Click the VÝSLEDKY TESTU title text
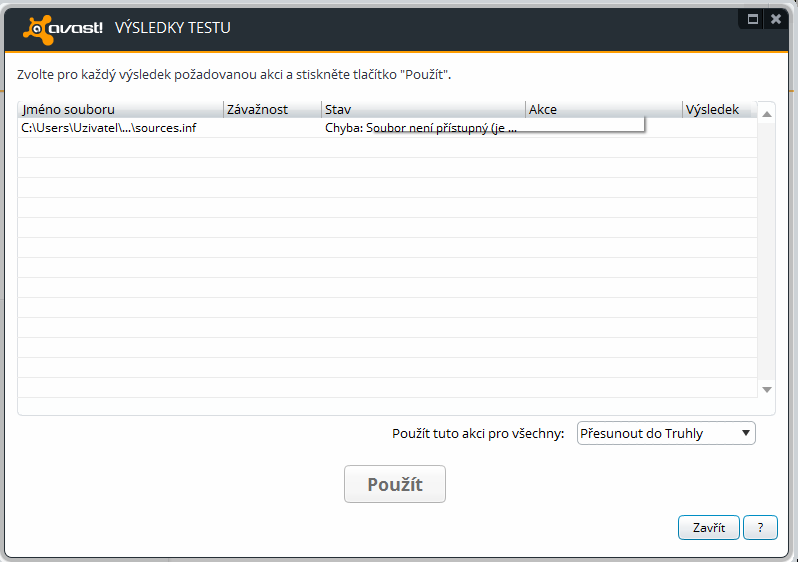The image size is (798, 562). point(172,27)
